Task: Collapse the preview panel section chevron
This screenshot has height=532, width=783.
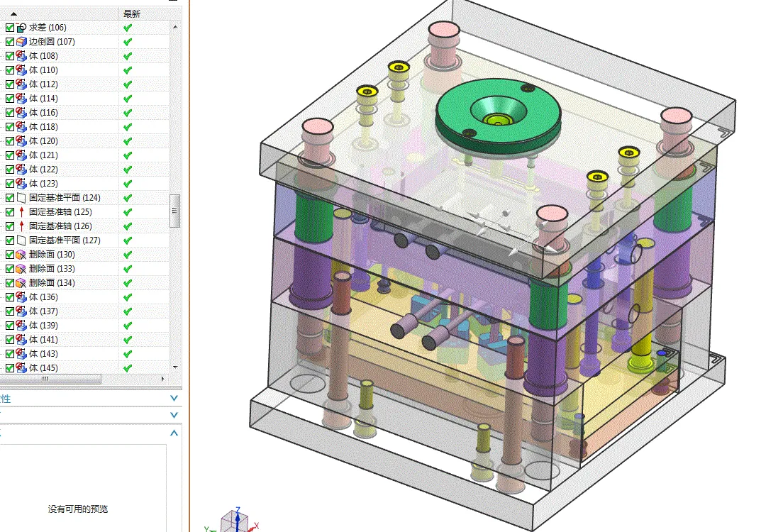Action: click(174, 433)
